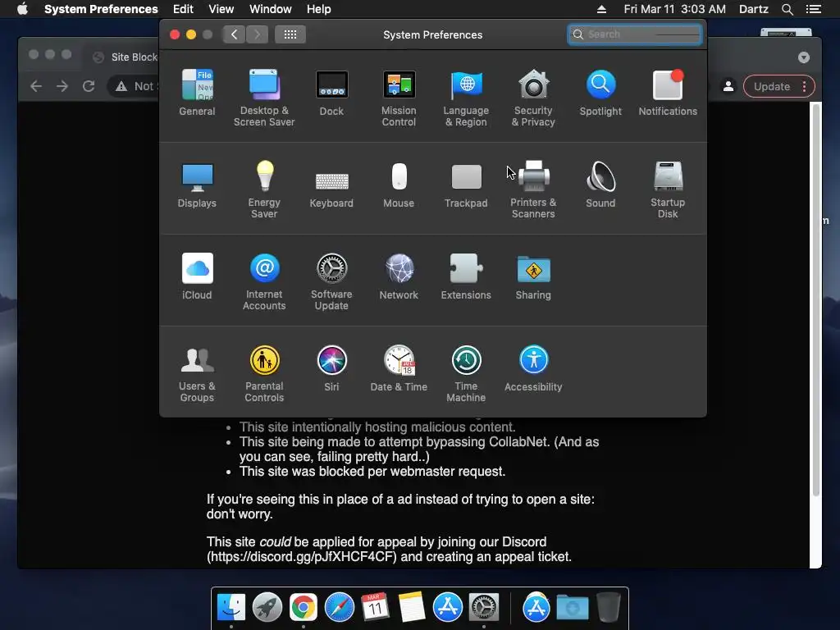Screen dimensions: 840x630
Task: Click the eject icon in the menu bar
Action: click(601, 9)
